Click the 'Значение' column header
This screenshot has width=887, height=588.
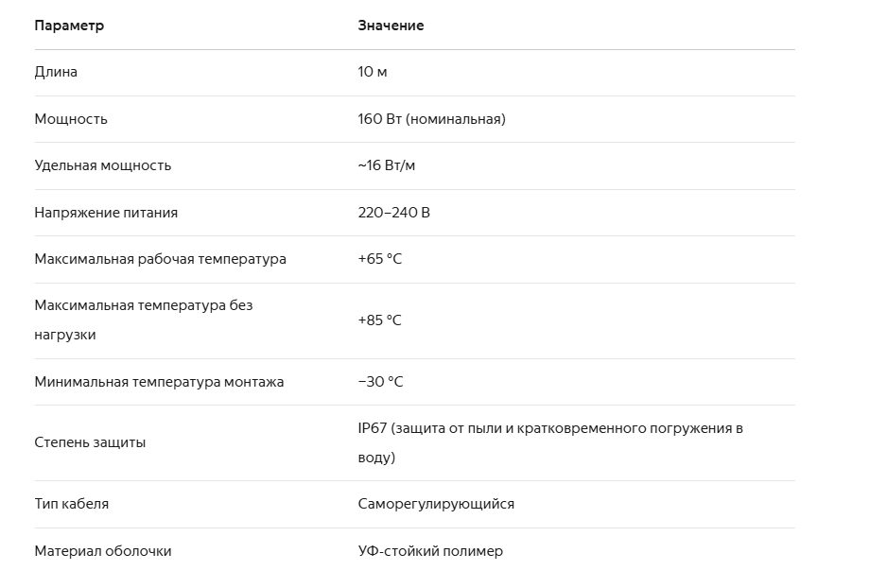[x=391, y=26]
